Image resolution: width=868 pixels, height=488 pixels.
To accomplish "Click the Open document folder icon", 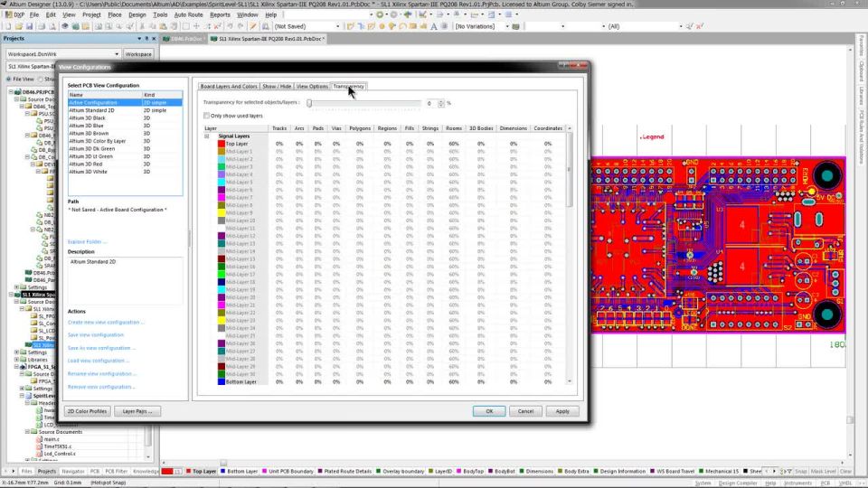I will (x=18, y=26).
